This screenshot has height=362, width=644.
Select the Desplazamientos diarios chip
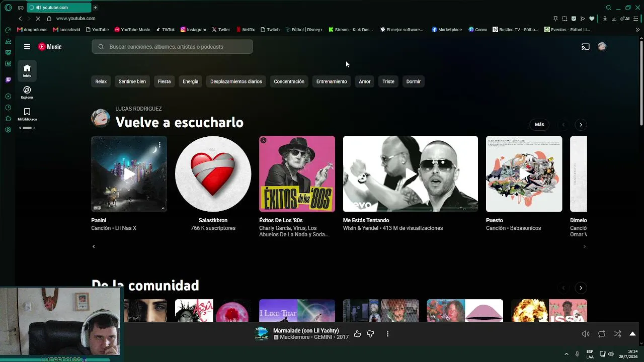[x=236, y=81]
